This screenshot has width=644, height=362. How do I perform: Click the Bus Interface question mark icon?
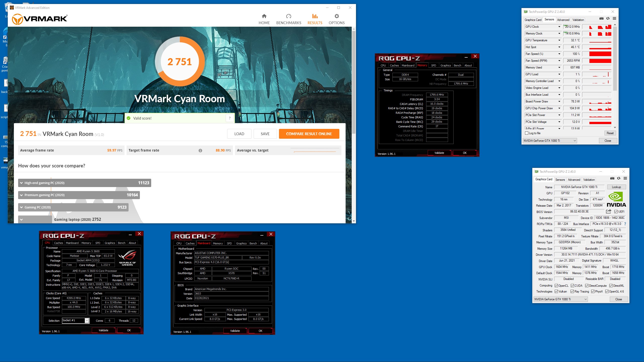(x=625, y=224)
